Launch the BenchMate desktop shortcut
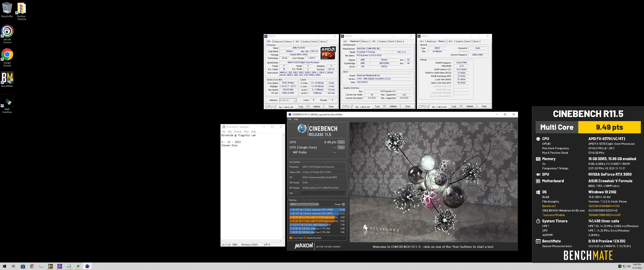This screenshot has height=270, width=644. (x=7, y=79)
